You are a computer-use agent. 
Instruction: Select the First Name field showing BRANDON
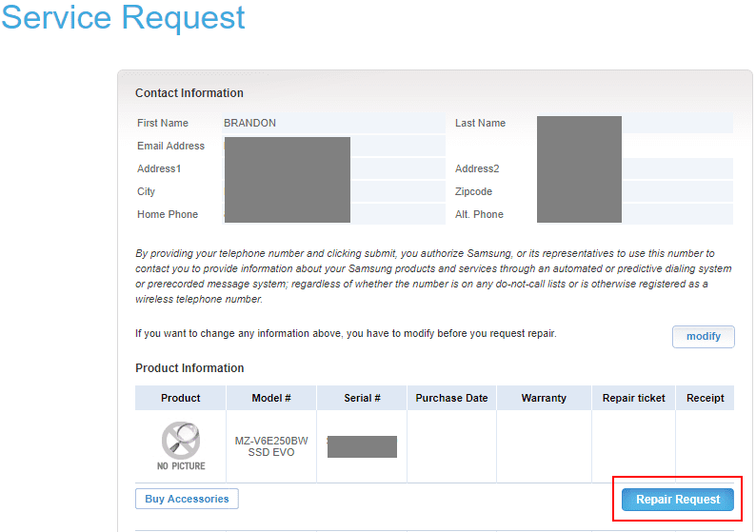pos(333,123)
